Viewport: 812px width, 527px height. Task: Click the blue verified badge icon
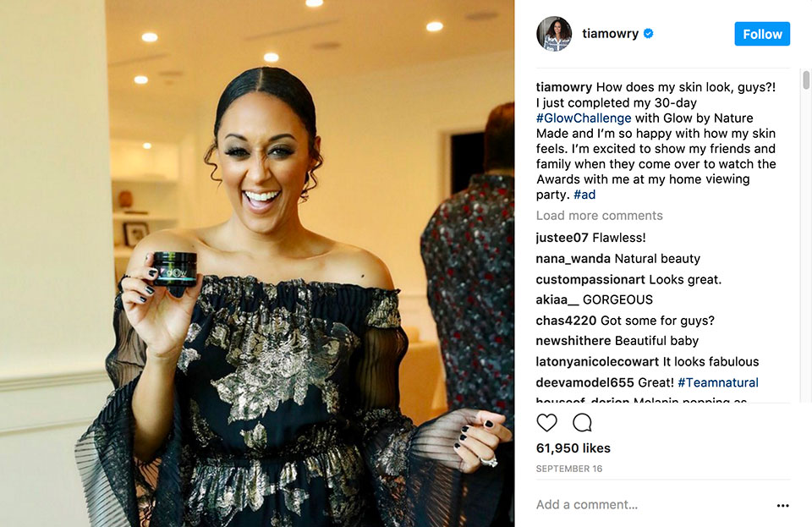[649, 34]
